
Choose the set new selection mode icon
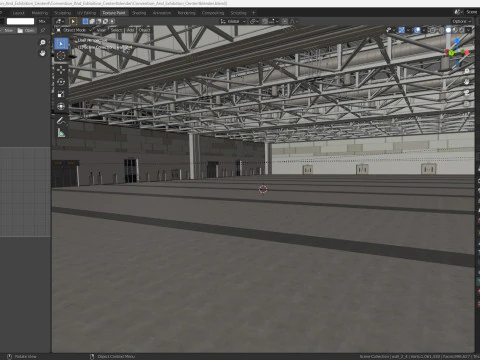pyautogui.click(x=85, y=21)
